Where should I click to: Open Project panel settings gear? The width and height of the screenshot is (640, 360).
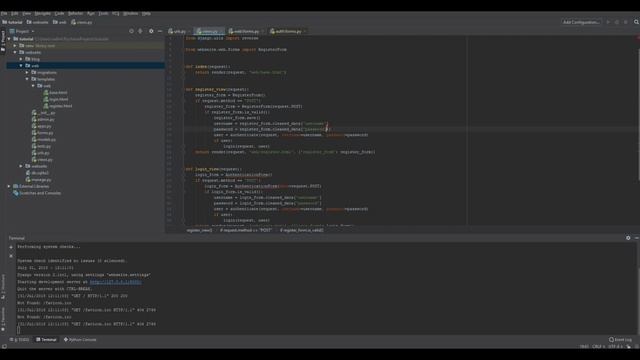tap(151, 31)
